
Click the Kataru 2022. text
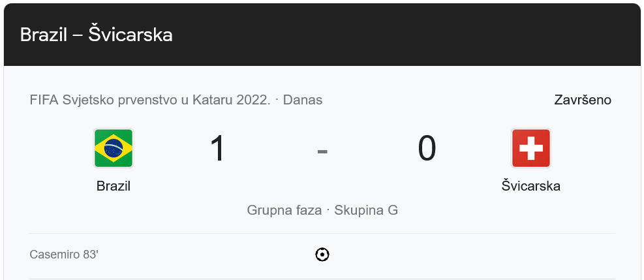231,100
